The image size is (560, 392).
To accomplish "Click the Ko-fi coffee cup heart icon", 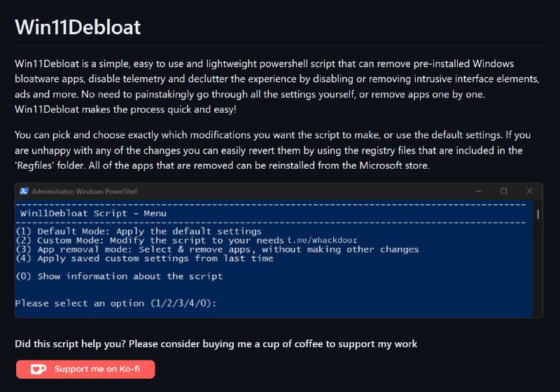I will (x=39, y=369).
